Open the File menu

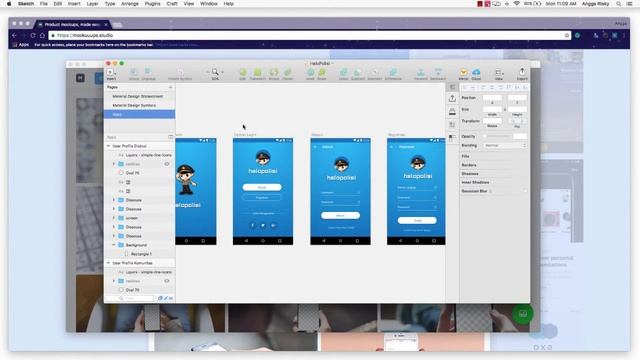[44, 4]
